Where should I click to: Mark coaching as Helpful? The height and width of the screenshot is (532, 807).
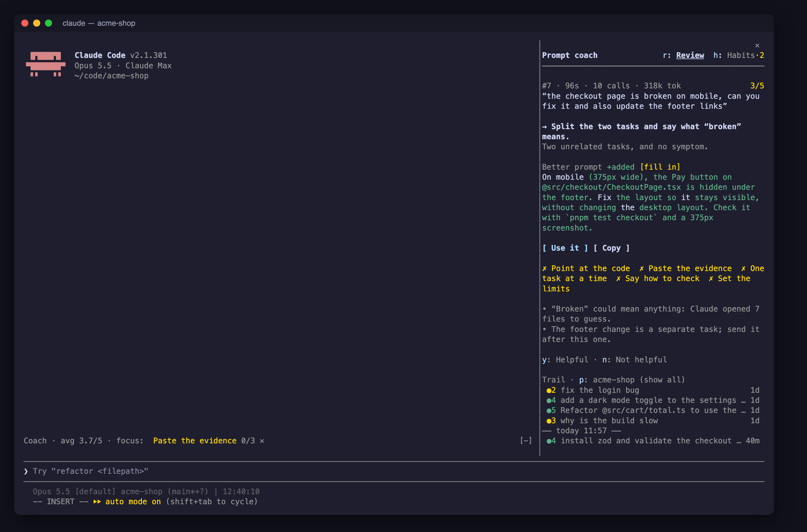565,360
